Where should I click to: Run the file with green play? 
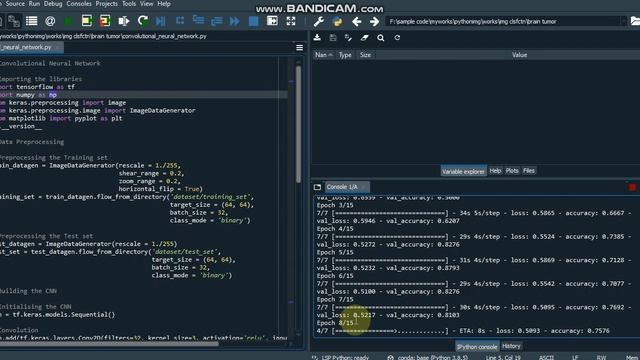point(68,21)
